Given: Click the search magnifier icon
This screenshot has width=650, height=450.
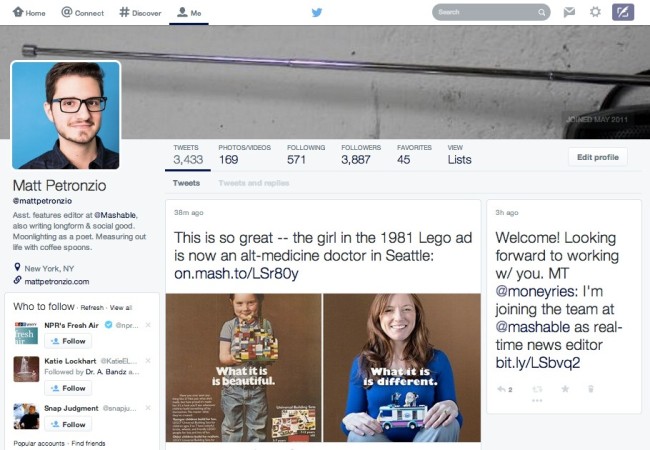Looking at the screenshot, I should [x=541, y=12].
